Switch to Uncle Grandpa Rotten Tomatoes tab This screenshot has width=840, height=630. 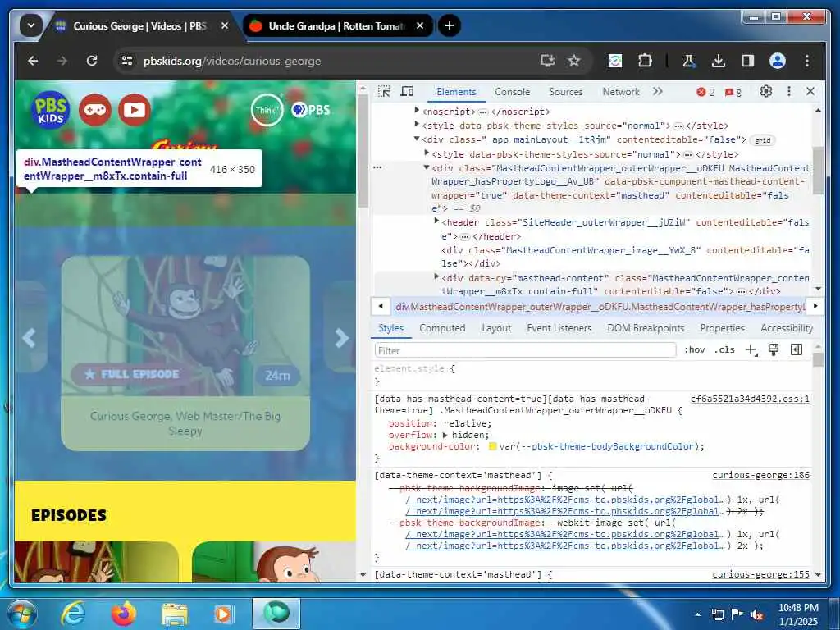(336, 25)
